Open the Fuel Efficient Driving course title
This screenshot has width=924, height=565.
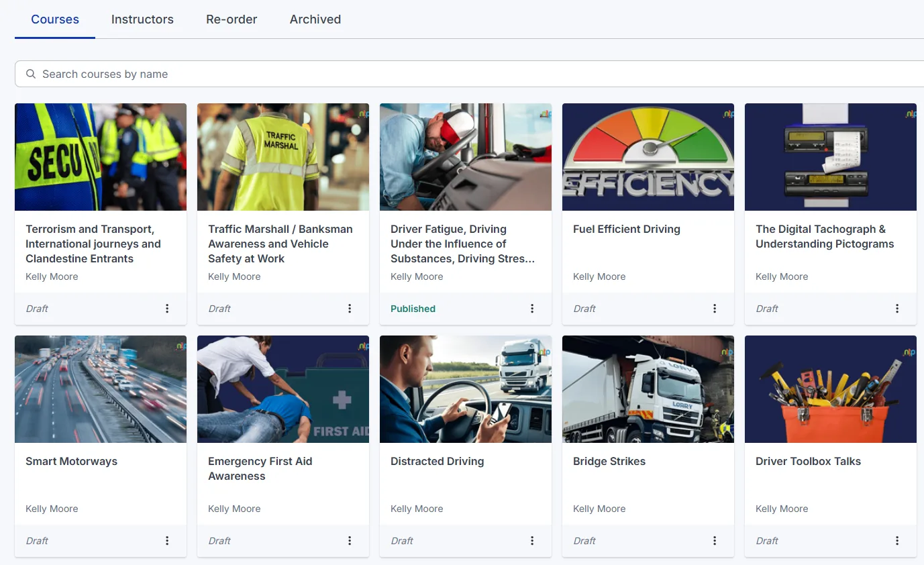626,229
